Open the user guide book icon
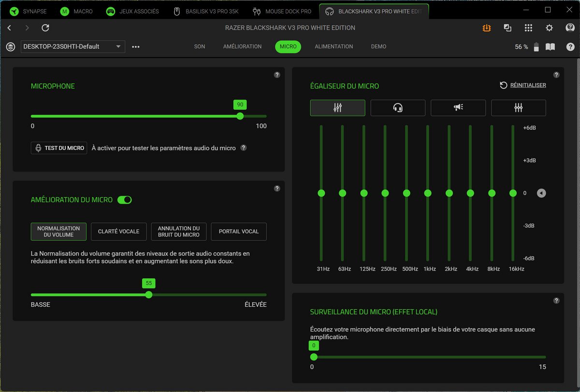Viewport: 580px width, 392px height. 550,47
